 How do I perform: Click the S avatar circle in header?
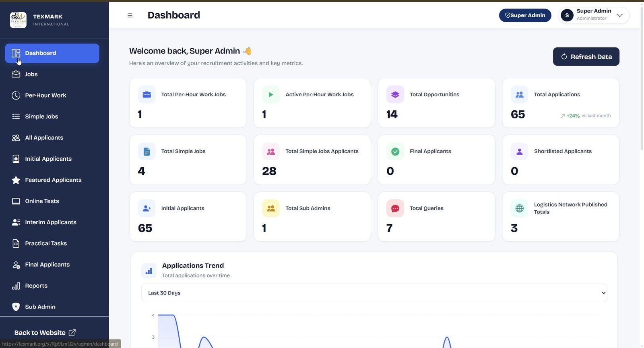click(567, 15)
